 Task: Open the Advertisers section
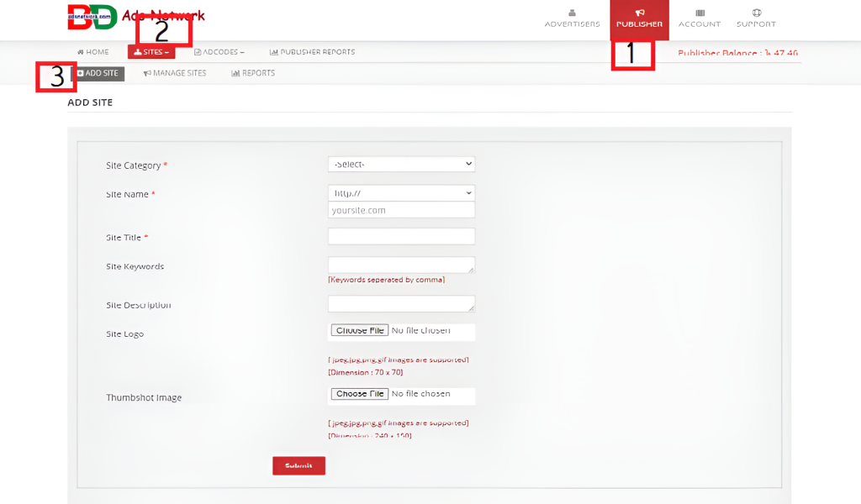point(572,18)
